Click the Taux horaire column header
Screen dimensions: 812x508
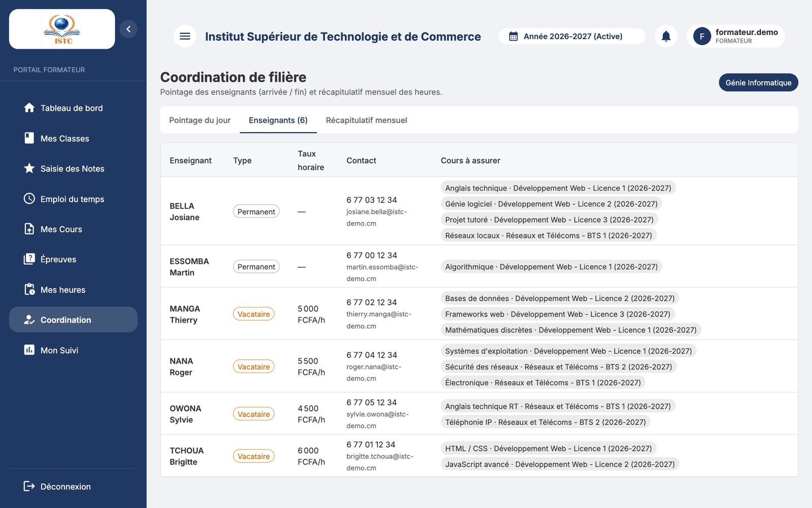[x=311, y=161]
